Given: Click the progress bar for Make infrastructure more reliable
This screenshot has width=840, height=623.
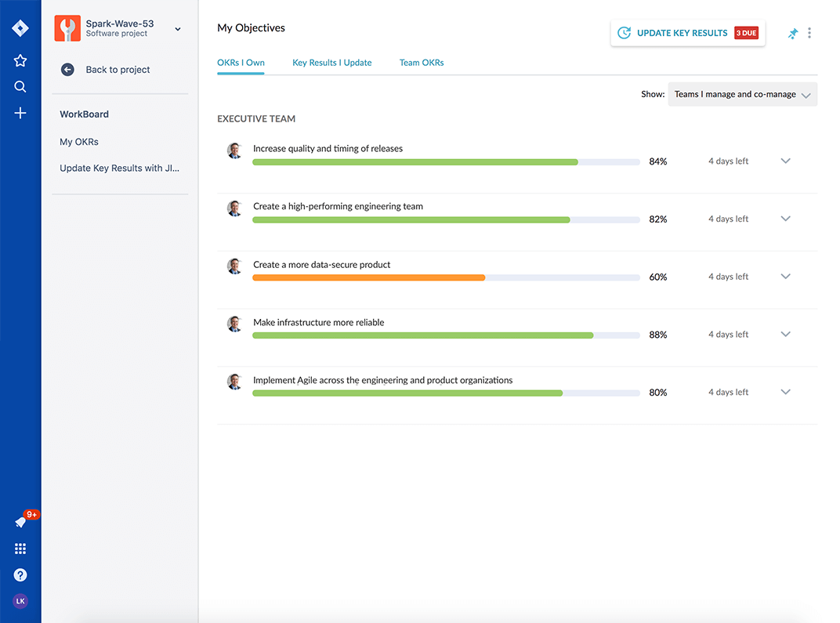Looking at the screenshot, I should (x=447, y=335).
